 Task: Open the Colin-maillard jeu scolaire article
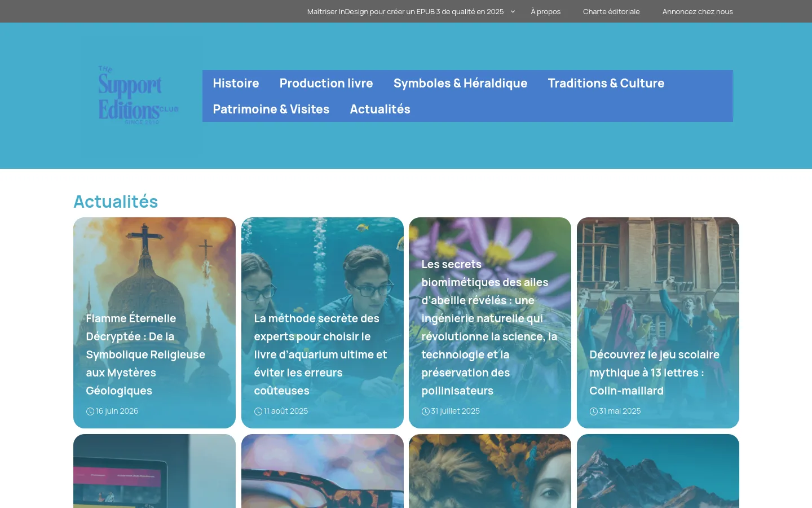[654, 373]
